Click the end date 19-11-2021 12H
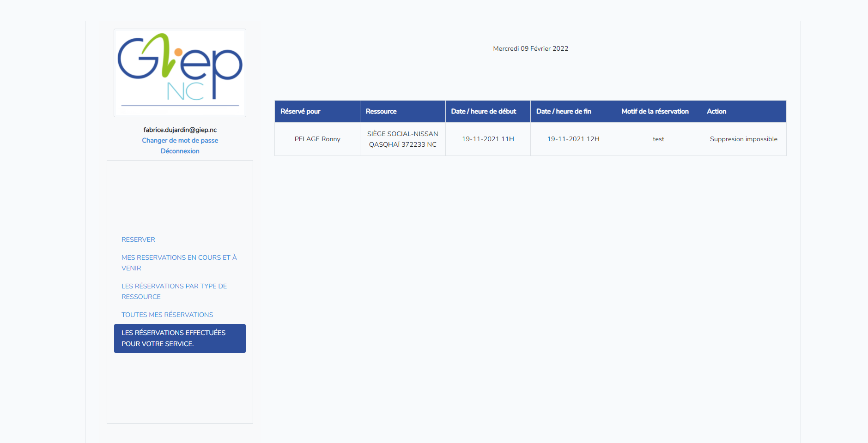The height and width of the screenshot is (443, 868). pos(573,139)
